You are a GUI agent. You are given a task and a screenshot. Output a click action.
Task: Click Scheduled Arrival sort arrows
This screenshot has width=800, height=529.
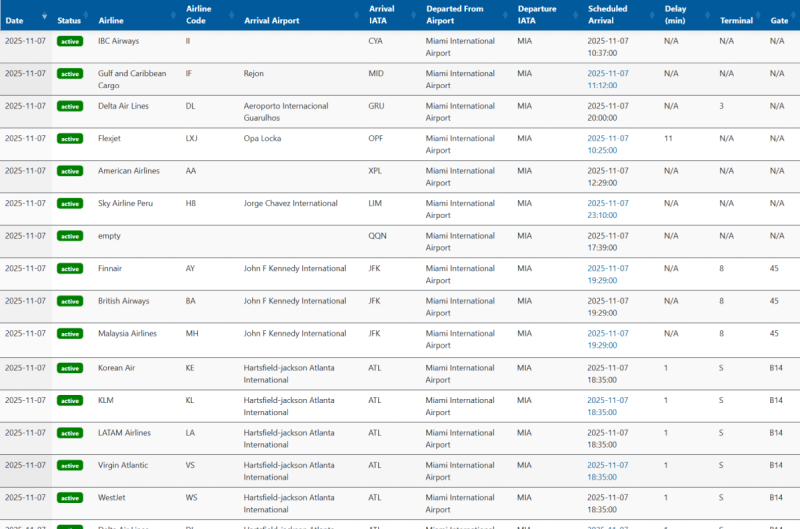pyautogui.click(x=653, y=15)
